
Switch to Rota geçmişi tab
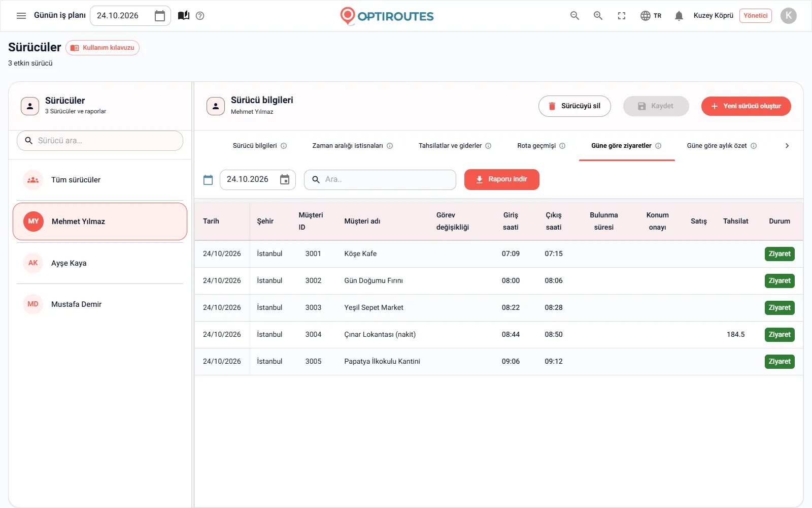[541, 146]
